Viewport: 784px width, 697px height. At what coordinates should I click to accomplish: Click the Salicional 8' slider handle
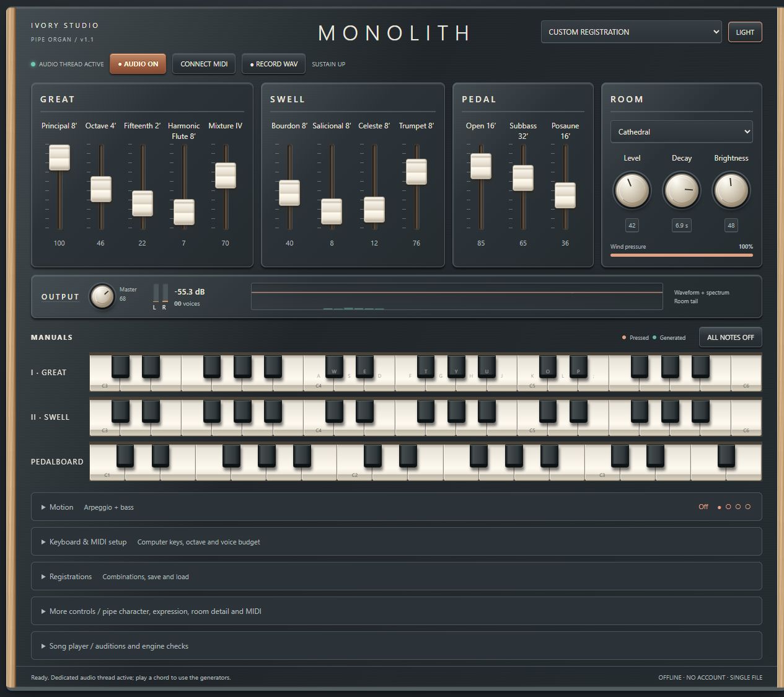pos(332,211)
